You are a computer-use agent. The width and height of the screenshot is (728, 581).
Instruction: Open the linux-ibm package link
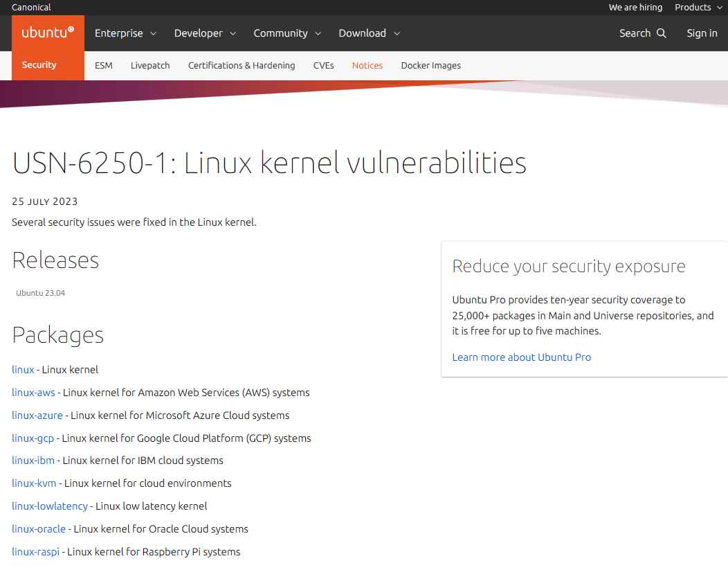(x=33, y=460)
